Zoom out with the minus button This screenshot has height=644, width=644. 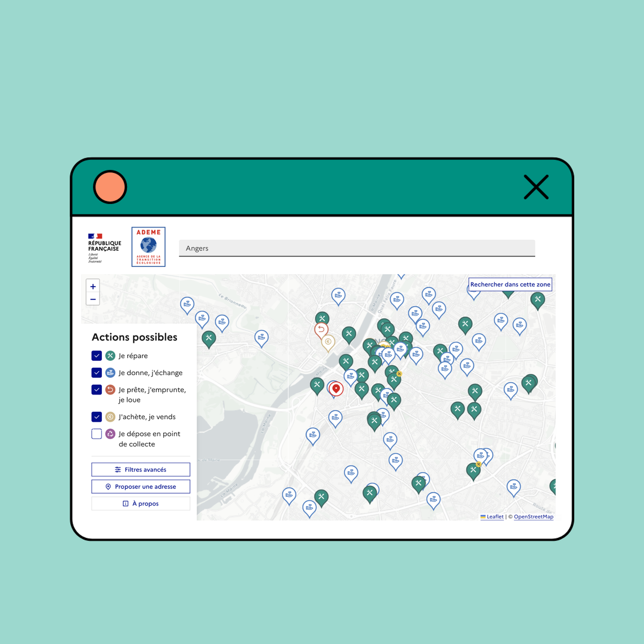93,299
